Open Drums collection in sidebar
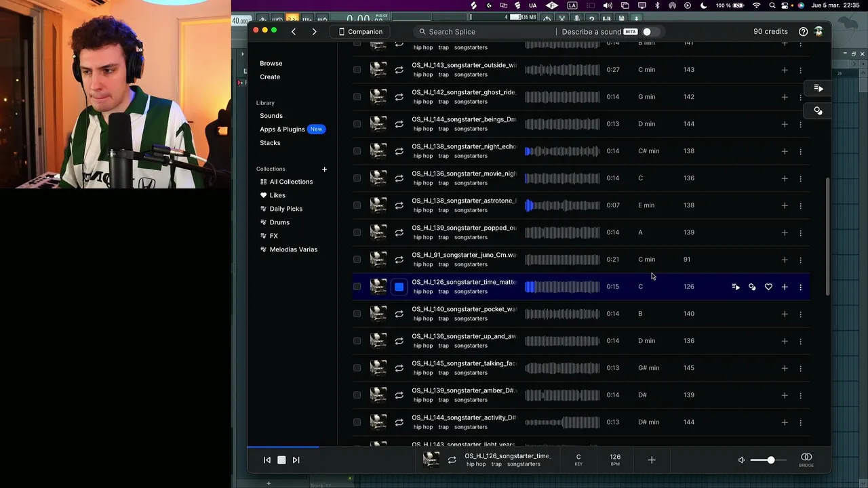The image size is (868, 488). (x=279, y=222)
